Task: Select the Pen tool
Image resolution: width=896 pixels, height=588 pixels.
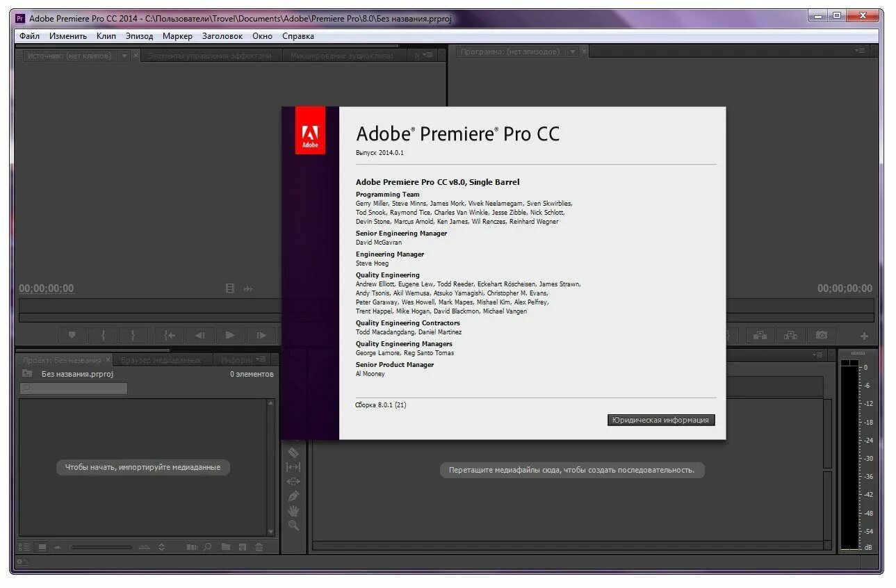Action: 293,496
